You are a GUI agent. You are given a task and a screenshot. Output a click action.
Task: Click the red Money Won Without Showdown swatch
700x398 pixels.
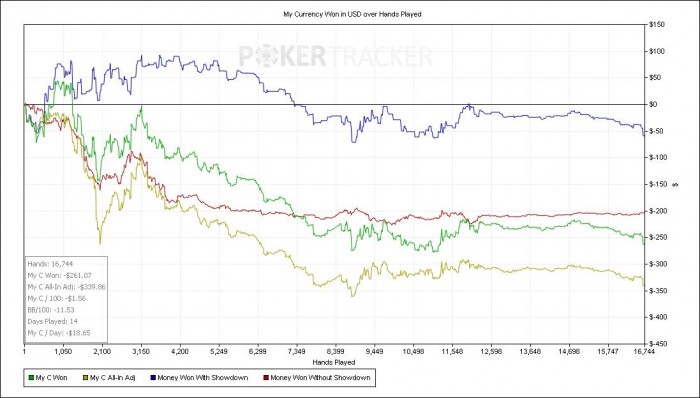(x=266, y=378)
